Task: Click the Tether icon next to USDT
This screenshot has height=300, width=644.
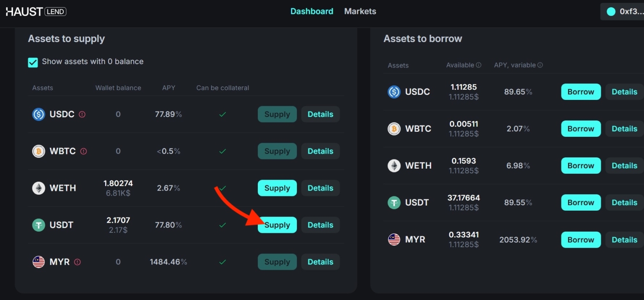Action: [x=39, y=225]
